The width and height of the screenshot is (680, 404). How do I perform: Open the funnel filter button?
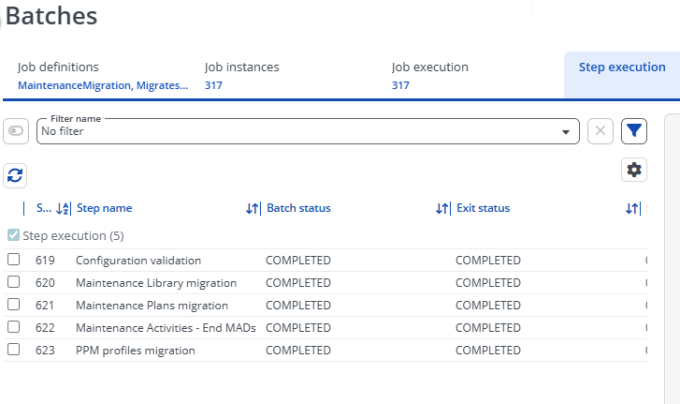tap(634, 131)
